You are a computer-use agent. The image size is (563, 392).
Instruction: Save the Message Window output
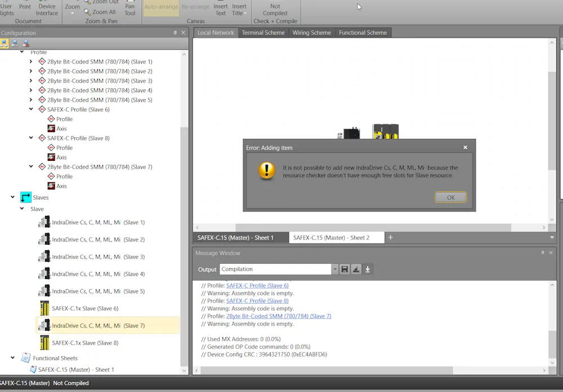[345, 269]
